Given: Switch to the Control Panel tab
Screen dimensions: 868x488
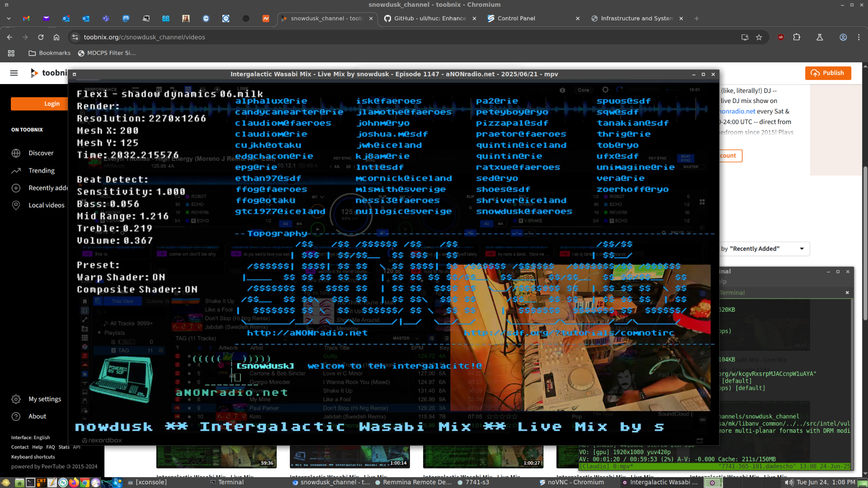Looking at the screenshot, I should [533, 19].
